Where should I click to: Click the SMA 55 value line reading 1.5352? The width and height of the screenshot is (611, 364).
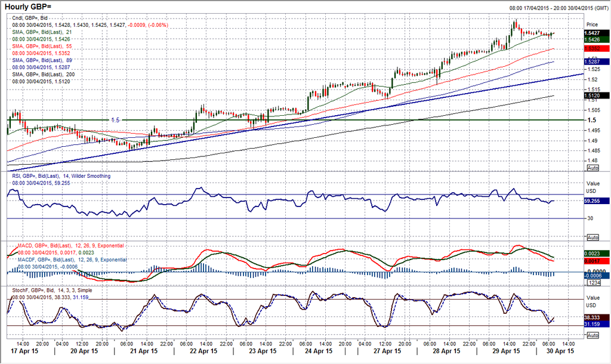[x=41, y=53]
